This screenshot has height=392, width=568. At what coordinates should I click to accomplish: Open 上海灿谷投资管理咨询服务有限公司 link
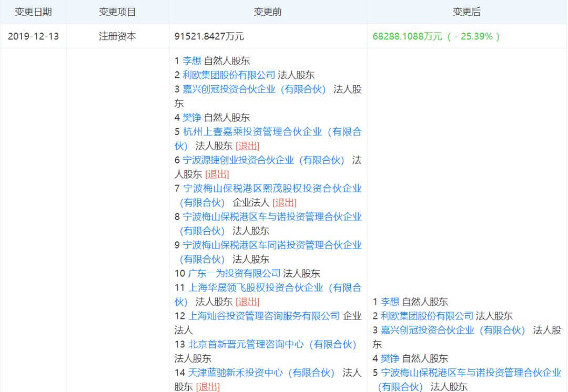point(264,316)
